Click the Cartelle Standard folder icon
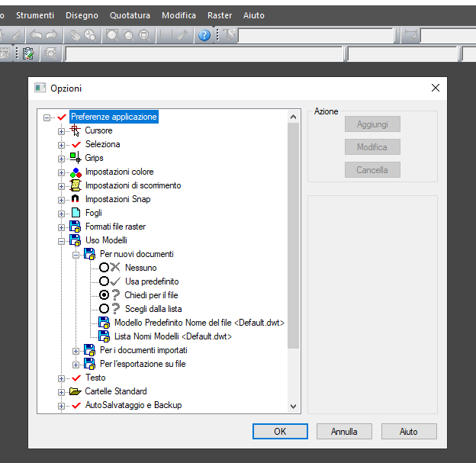This screenshot has width=476, height=463. pos(76,391)
